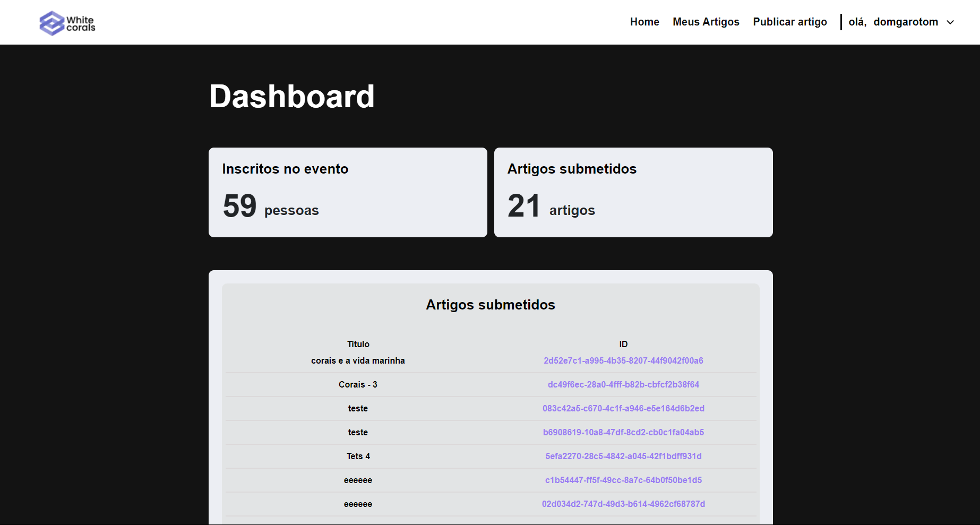Screen dimensions: 980x525
Task: Expand the user menu chevron
Action: tap(950, 22)
